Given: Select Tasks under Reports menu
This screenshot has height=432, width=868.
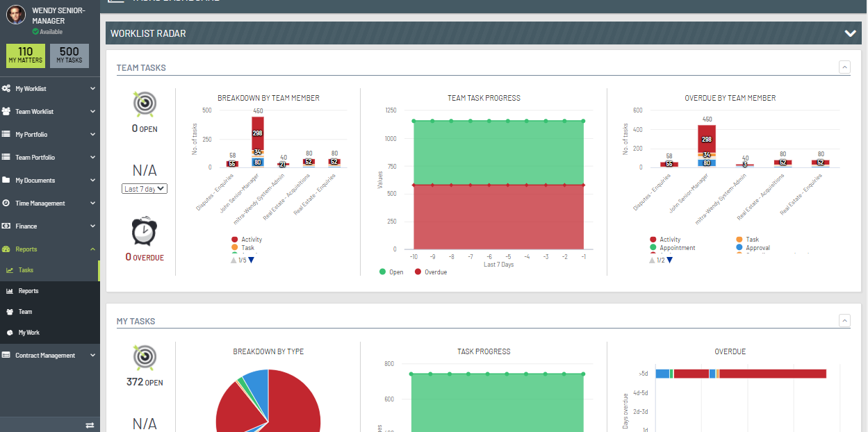Looking at the screenshot, I should tap(50, 270).
